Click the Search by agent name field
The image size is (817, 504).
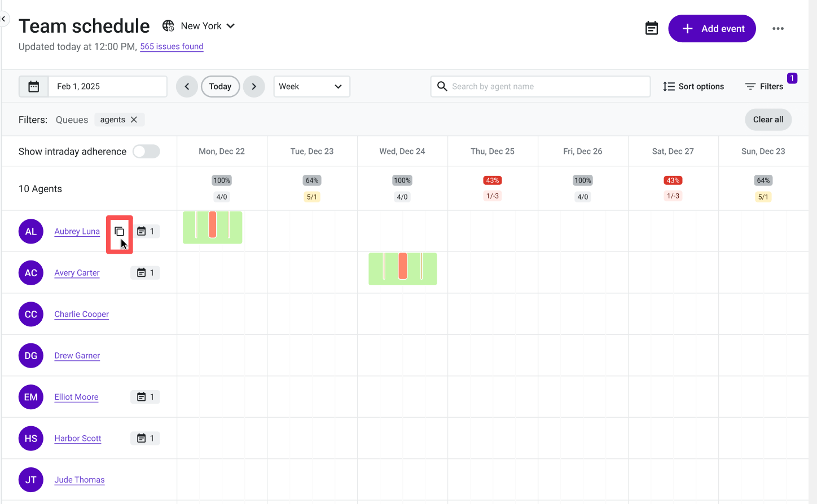[x=541, y=86]
